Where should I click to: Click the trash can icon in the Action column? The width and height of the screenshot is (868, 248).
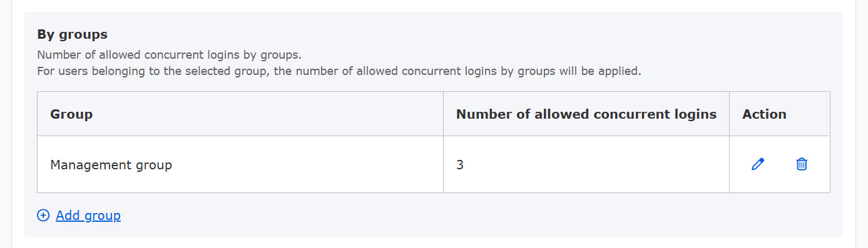(x=802, y=164)
